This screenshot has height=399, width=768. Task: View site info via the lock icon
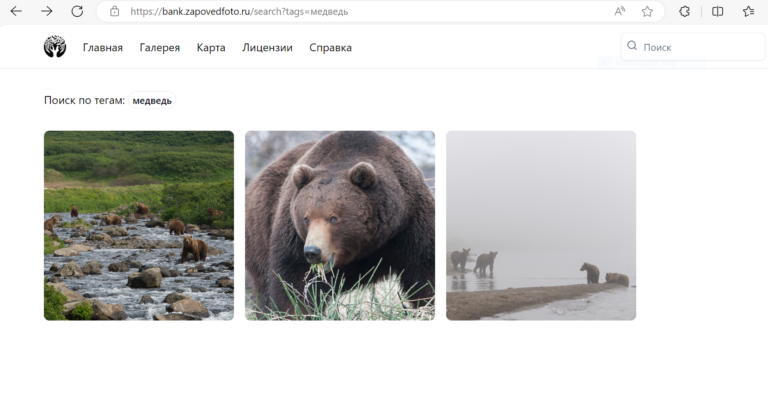(114, 11)
